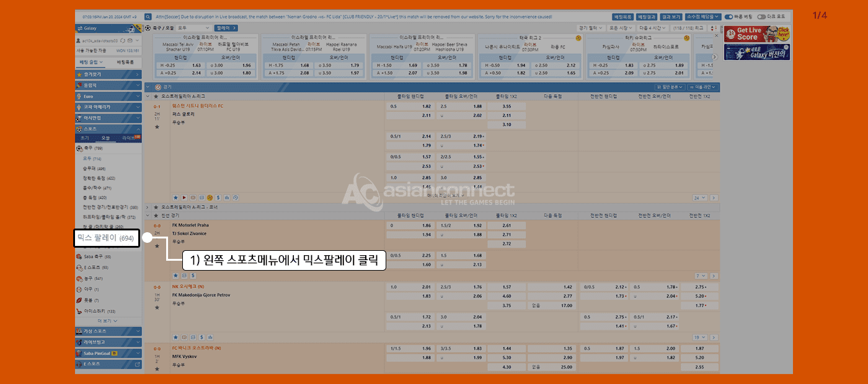The image size is (868, 384).
Task: Click the carousel next arrow icon
Action: [x=714, y=56]
